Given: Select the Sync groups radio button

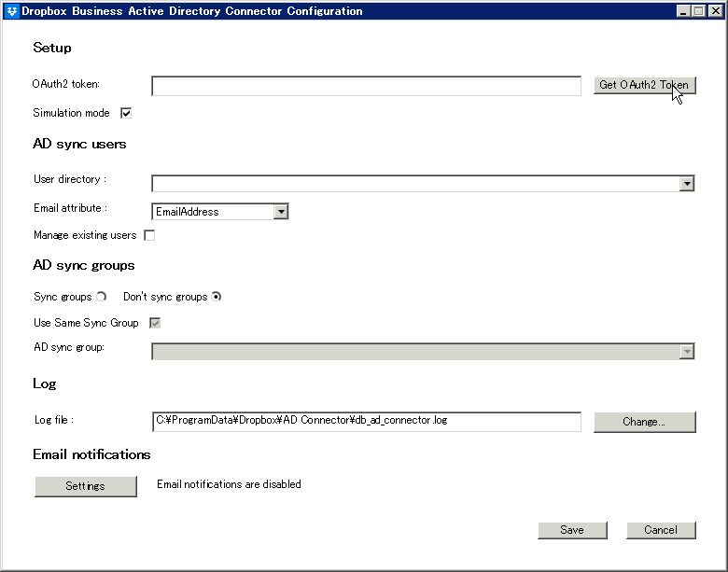Looking at the screenshot, I should tap(101, 297).
